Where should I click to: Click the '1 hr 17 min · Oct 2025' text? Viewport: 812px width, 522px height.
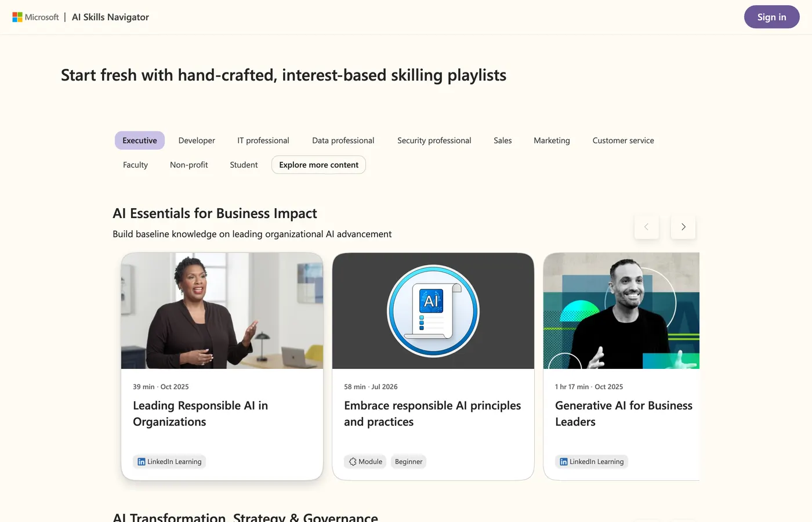click(x=589, y=387)
